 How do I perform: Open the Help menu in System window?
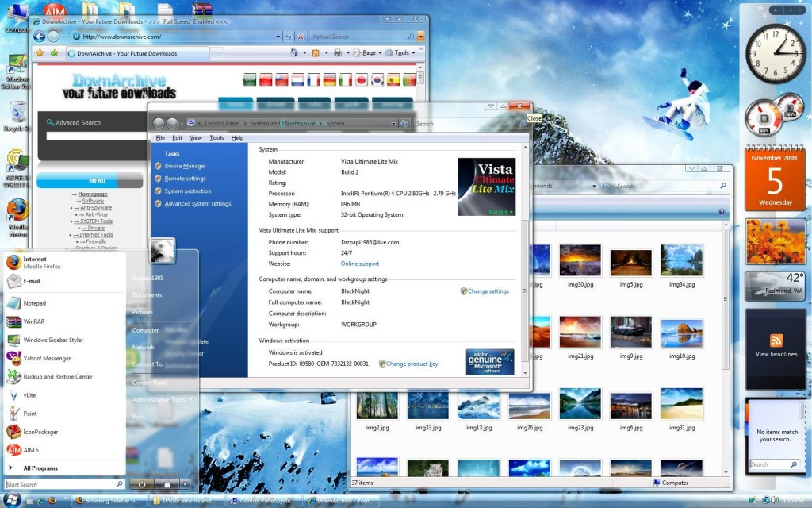[237, 138]
